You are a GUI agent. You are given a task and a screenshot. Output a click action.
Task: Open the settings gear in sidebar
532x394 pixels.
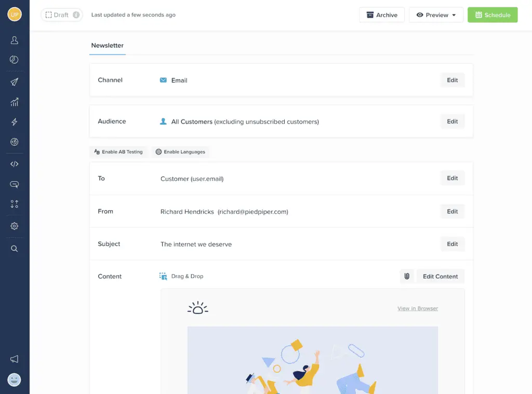pyautogui.click(x=15, y=226)
